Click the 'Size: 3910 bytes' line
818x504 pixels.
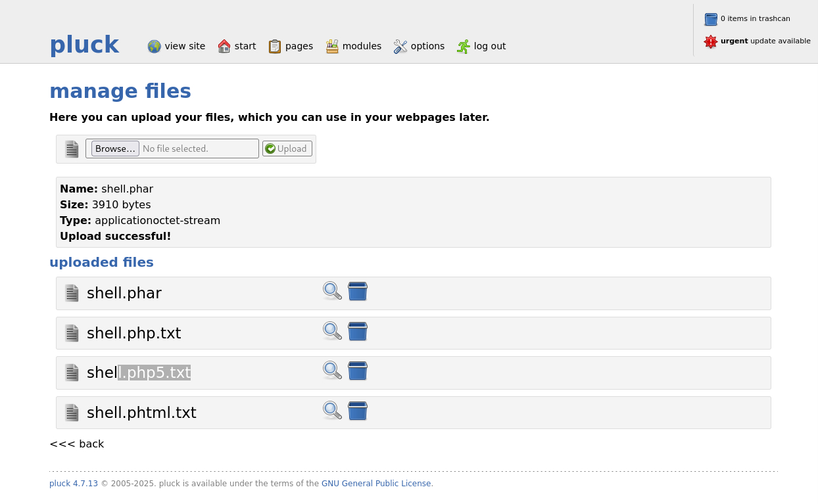coord(105,204)
